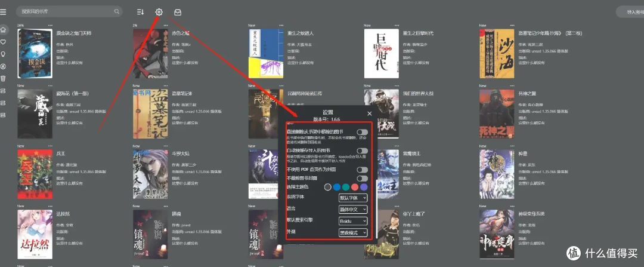The height and width of the screenshot is (267, 644).
Task: Open 重生之巨擘时代 book cover
Action: tap(381, 54)
